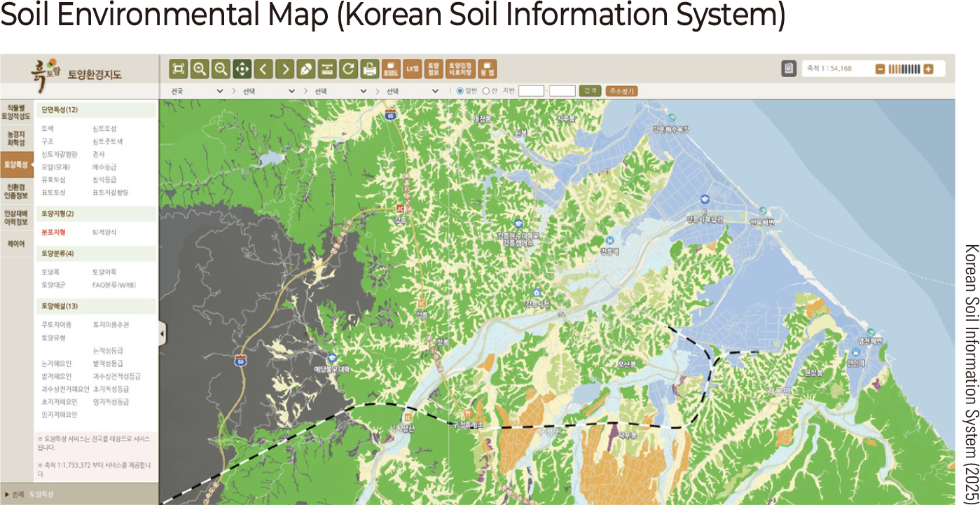The height and width of the screenshot is (505, 980).
Task: Select the FAO분류(WRB) link
Action: (114, 285)
